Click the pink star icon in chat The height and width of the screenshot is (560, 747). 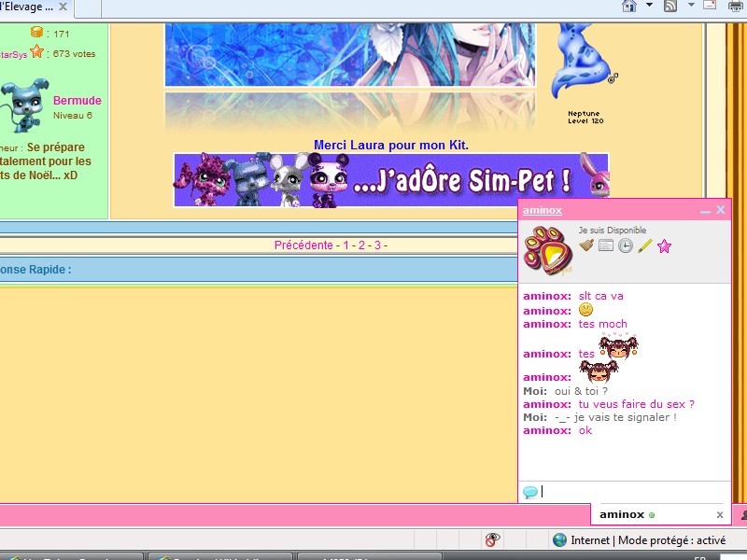[x=664, y=245]
